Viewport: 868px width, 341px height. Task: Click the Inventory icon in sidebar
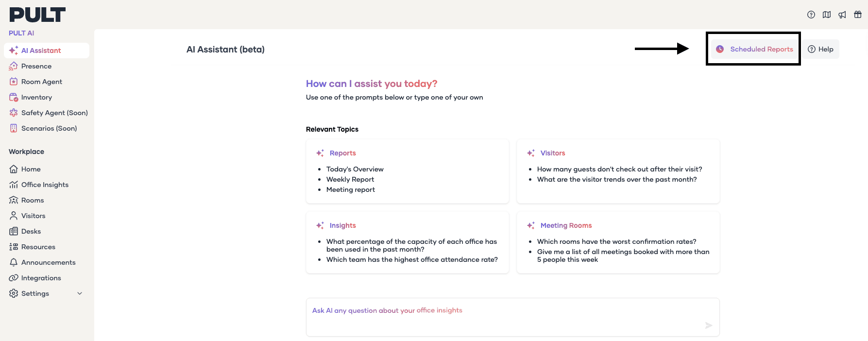tap(14, 97)
